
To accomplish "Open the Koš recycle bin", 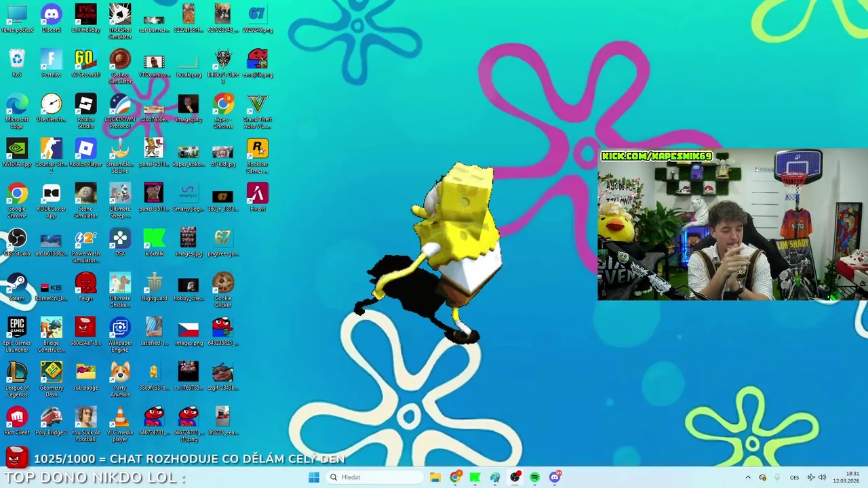I will click(x=17, y=63).
